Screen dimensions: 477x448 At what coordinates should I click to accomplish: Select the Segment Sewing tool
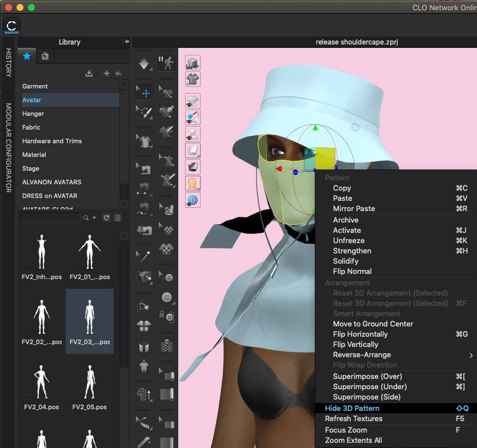pos(144,188)
